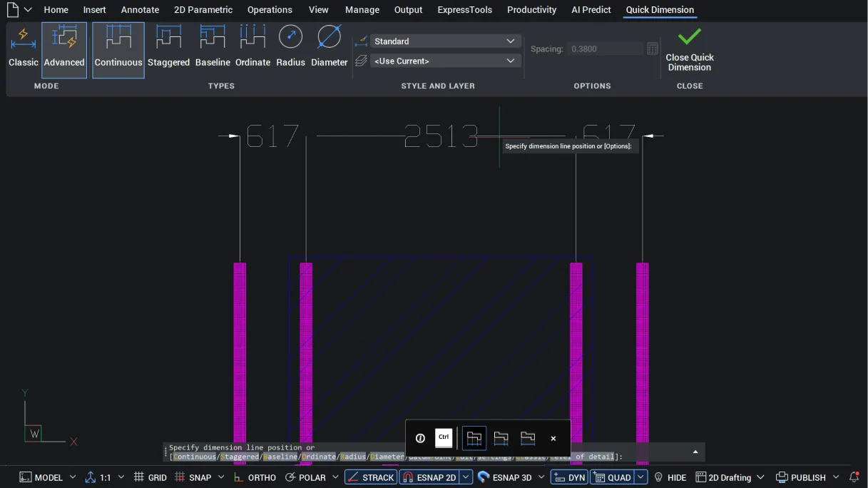This screenshot has height=488, width=868.
Task: Switch to Advanced quick dimension mode
Action: [64, 49]
